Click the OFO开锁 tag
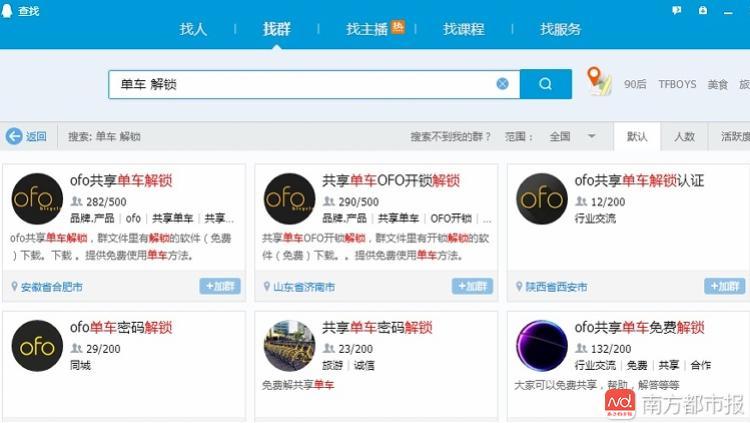This screenshot has width=750, height=423. pyautogui.click(x=451, y=219)
